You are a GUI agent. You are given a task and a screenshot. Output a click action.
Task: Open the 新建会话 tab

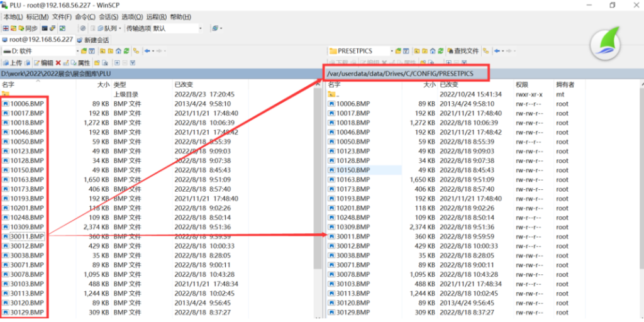click(x=93, y=40)
